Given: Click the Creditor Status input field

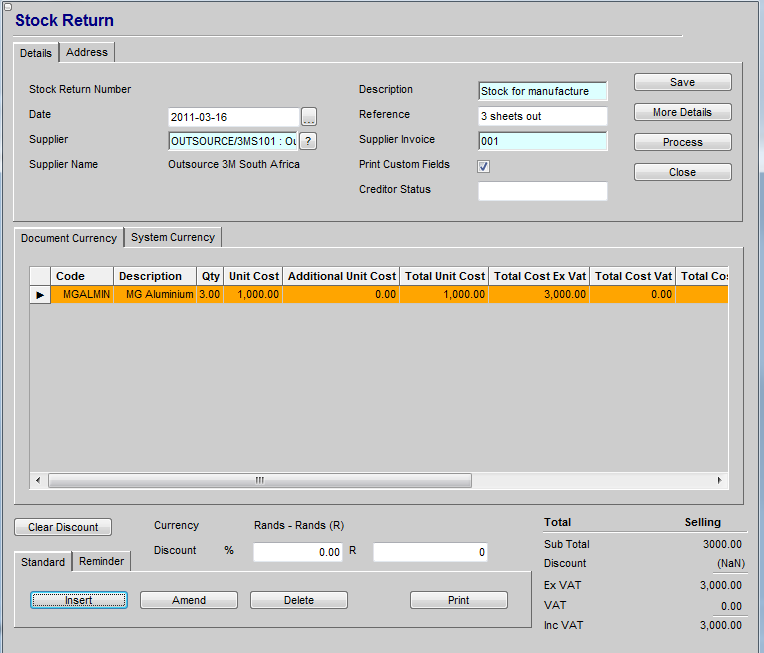Looking at the screenshot, I should (x=542, y=191).
